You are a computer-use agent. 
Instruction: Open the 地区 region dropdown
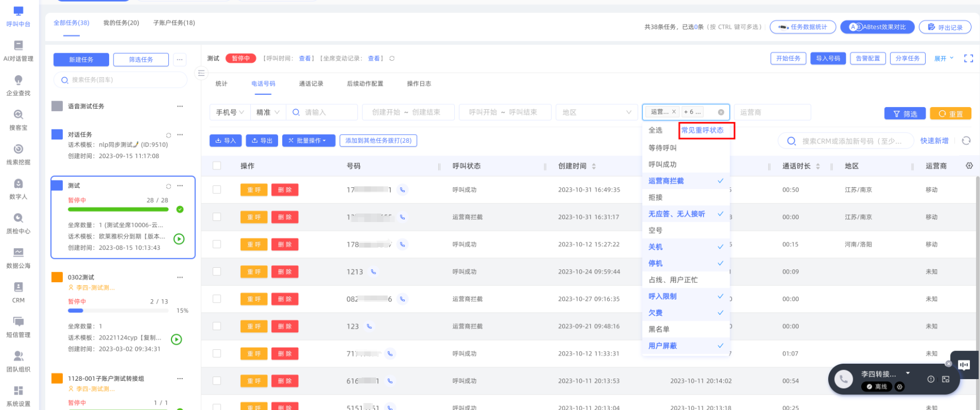(595, 112)
